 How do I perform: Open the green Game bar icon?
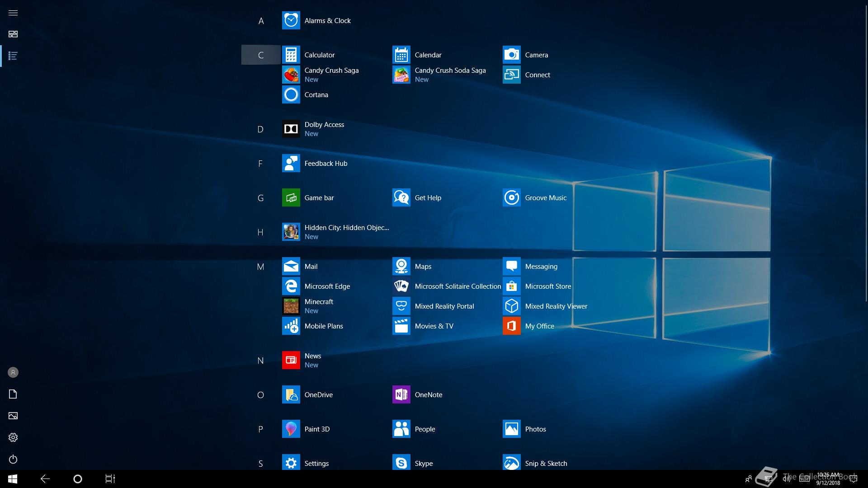(x=291, y=197)
